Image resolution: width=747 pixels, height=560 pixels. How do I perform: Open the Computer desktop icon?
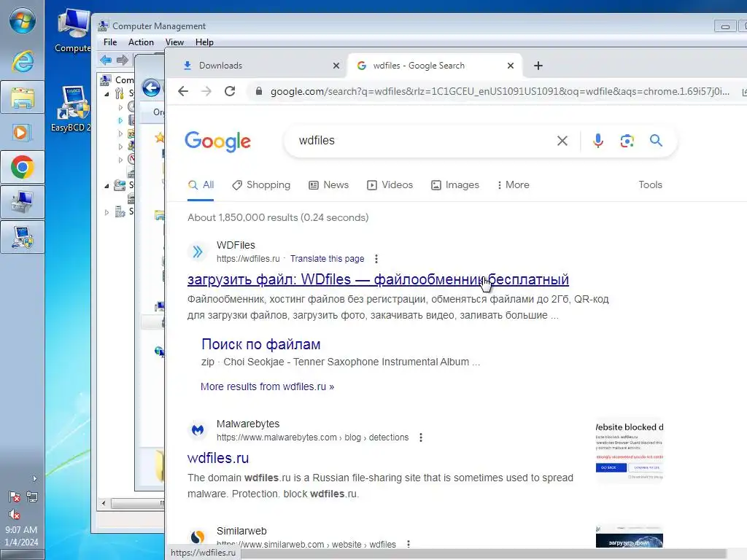[72, 31]
